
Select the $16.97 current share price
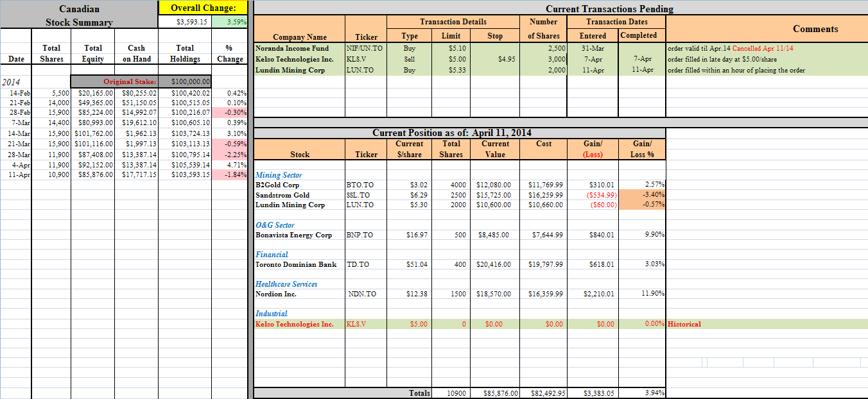pyautogui.click(x=409, y=235)
